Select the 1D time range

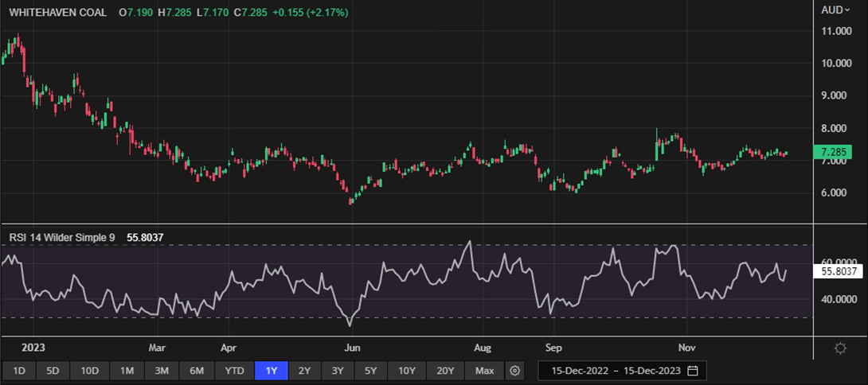[x=19, y=371]
